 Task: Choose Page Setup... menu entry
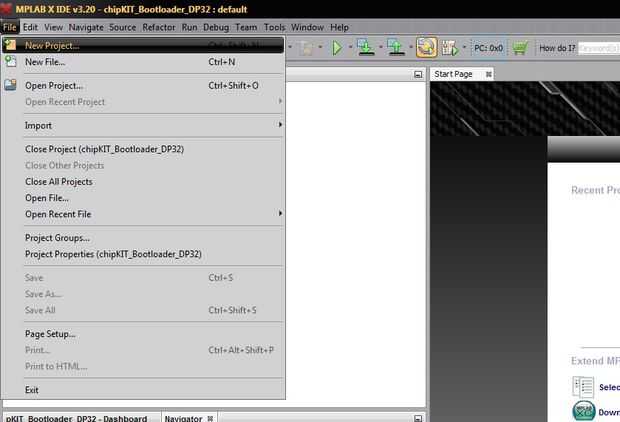click(143, 334)
